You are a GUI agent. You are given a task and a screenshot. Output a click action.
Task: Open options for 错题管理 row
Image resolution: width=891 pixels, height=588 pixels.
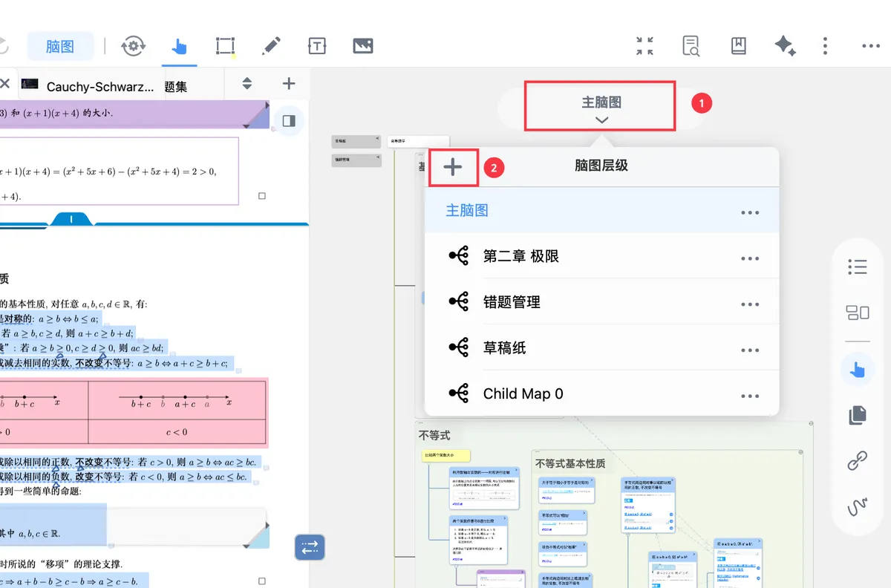click(750, 304)
